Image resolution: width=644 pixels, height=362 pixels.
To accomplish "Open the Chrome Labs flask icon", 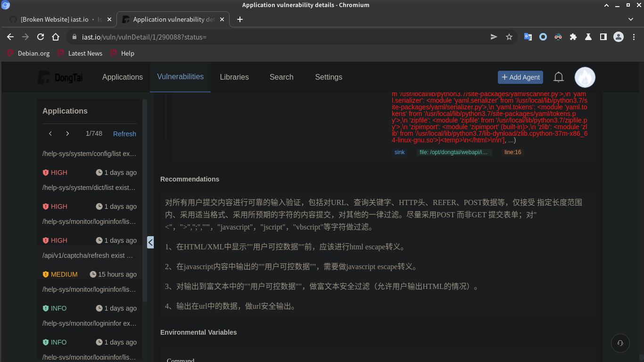I will tap(588, 37).
